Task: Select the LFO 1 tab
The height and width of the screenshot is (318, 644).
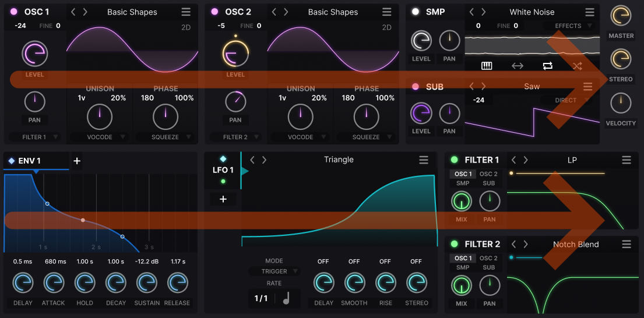Action: (223, 169)
